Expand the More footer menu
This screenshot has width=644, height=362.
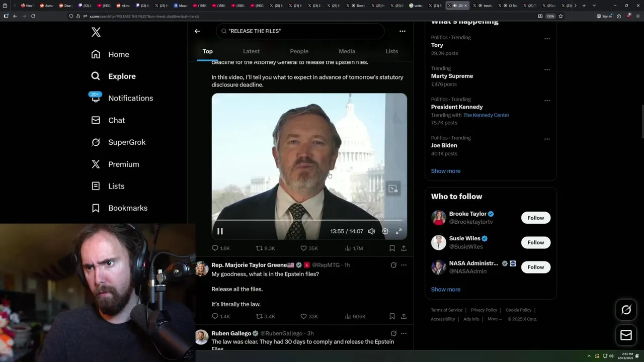point(495,319)
